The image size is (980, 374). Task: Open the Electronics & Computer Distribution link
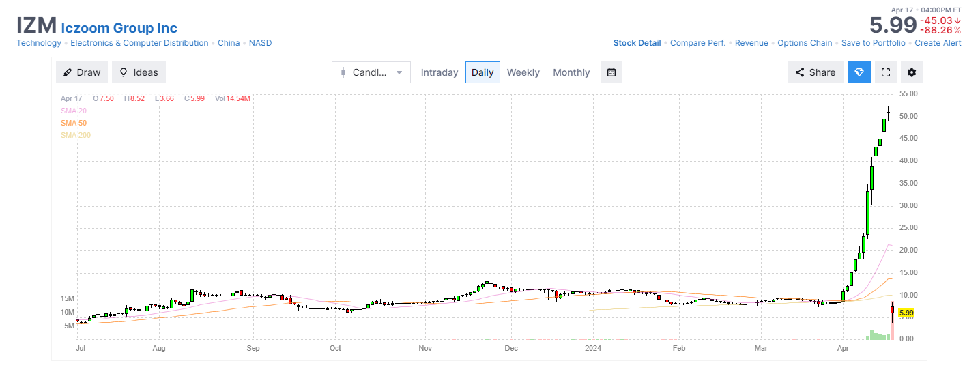click(139, 43)
